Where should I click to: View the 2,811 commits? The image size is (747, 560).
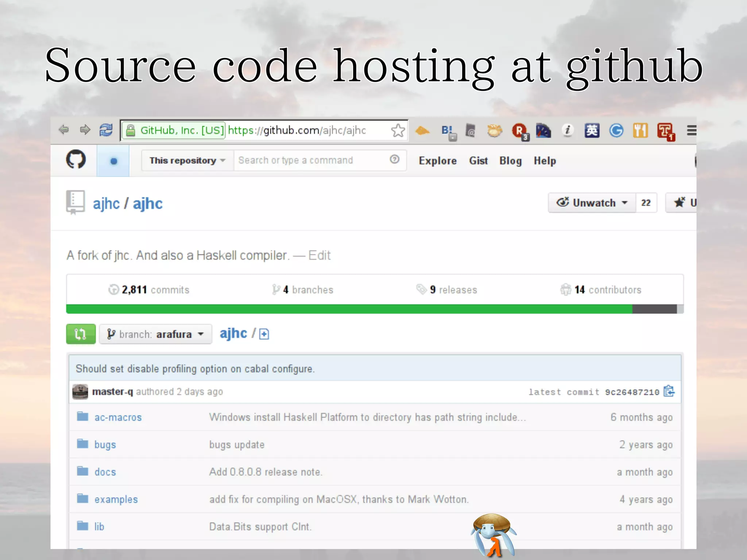pyautogui.click(x=149, y=290)
